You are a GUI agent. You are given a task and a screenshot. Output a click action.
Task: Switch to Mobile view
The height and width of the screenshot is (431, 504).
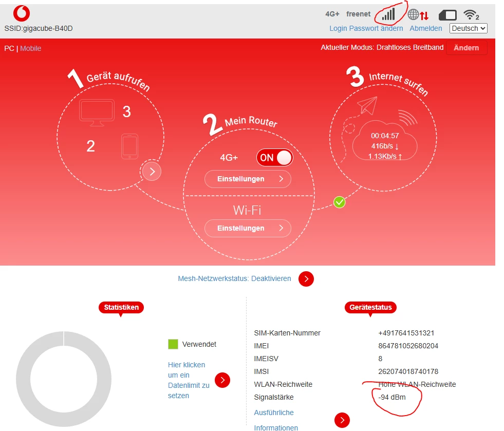point(30,48)
